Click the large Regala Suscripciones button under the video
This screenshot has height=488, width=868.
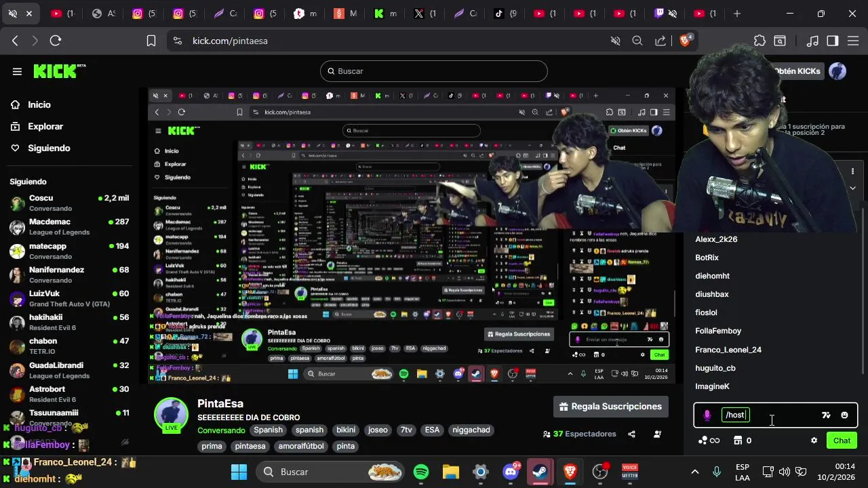[x=611, y=407]
